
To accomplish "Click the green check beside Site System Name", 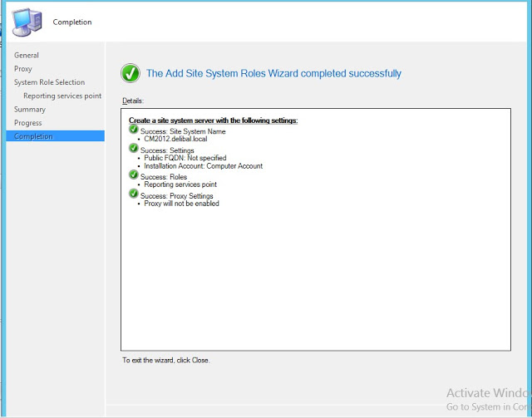I will 134,130.
